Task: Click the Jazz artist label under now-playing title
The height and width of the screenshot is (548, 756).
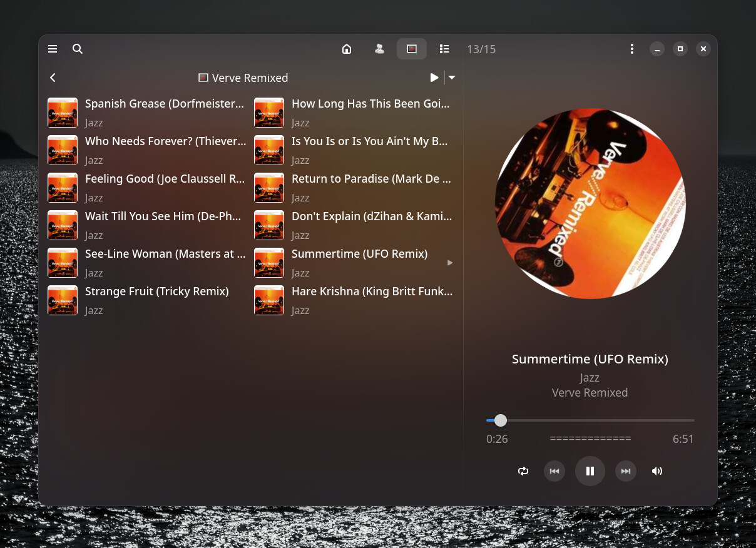Action: 590,378
